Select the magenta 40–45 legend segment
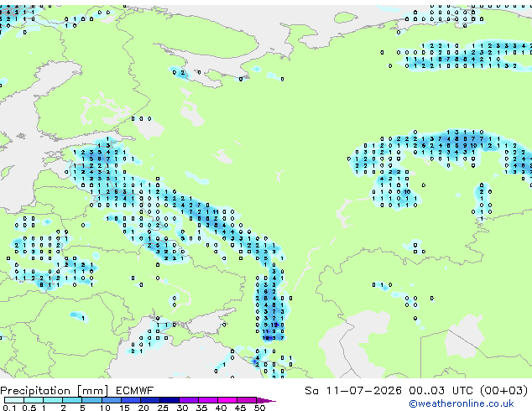This screenshot has height=411, width=532. click(x=227, y=400)
